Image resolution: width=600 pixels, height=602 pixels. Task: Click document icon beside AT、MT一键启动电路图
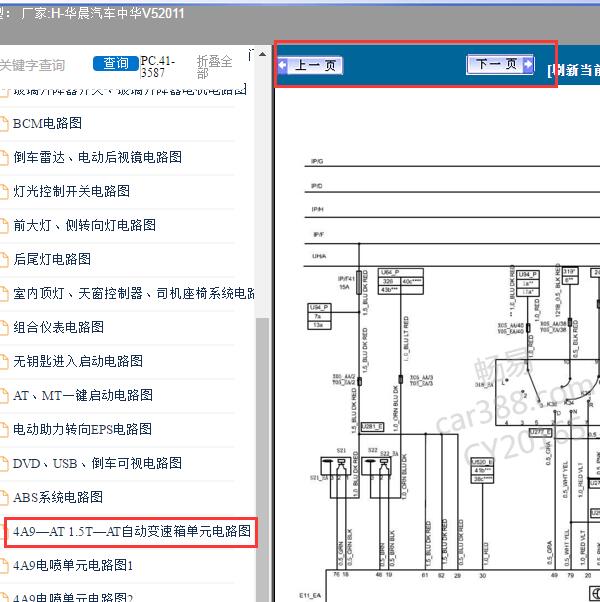tap(4, 396)
